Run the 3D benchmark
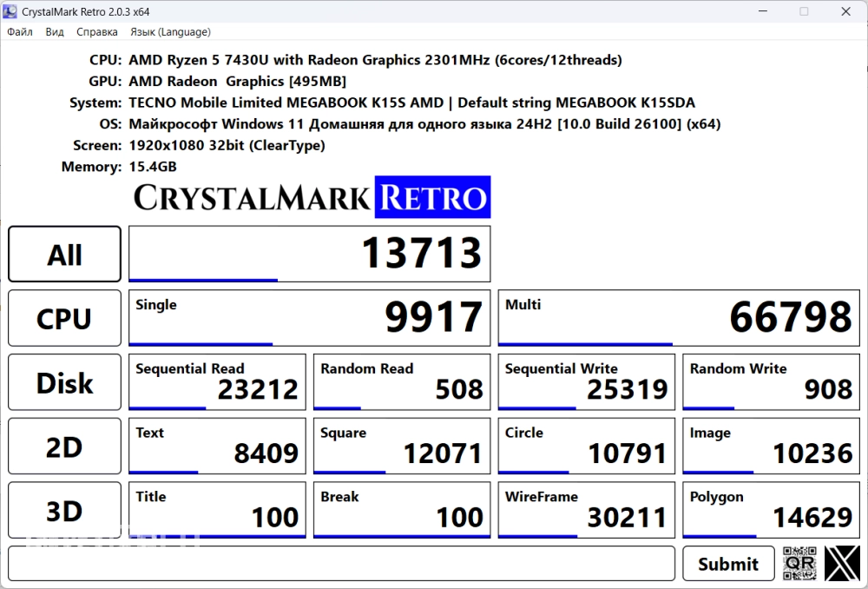The height and width of the screenshot is (589, 868). tap(65, 511)
